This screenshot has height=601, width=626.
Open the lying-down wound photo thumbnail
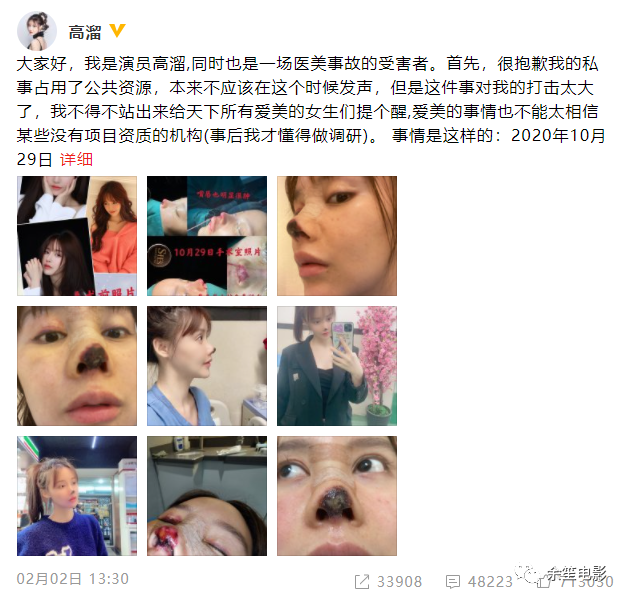[207, 496]
